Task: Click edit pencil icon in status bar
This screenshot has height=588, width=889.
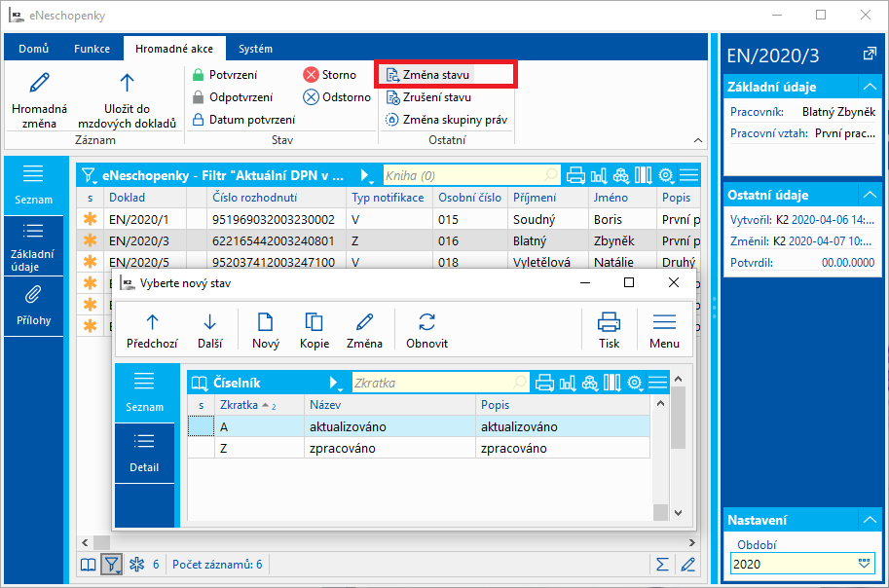Action: pyautogui.click(x=687, y=565)
